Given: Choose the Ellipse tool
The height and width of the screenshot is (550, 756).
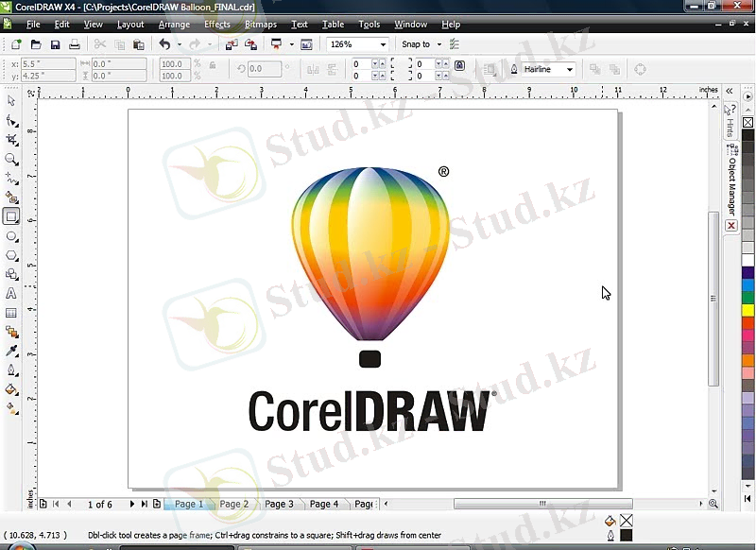Looking at the screenshot, I should 11,236.
